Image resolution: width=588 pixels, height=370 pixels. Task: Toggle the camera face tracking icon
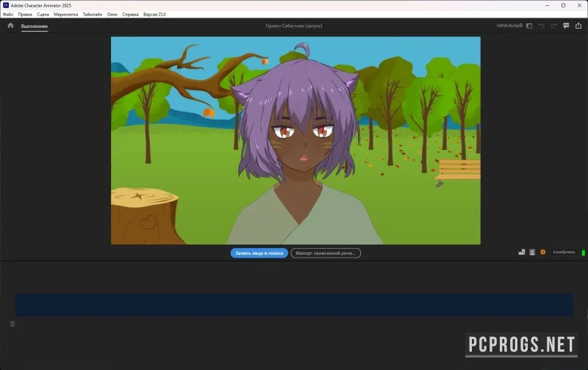coord(532,252)
